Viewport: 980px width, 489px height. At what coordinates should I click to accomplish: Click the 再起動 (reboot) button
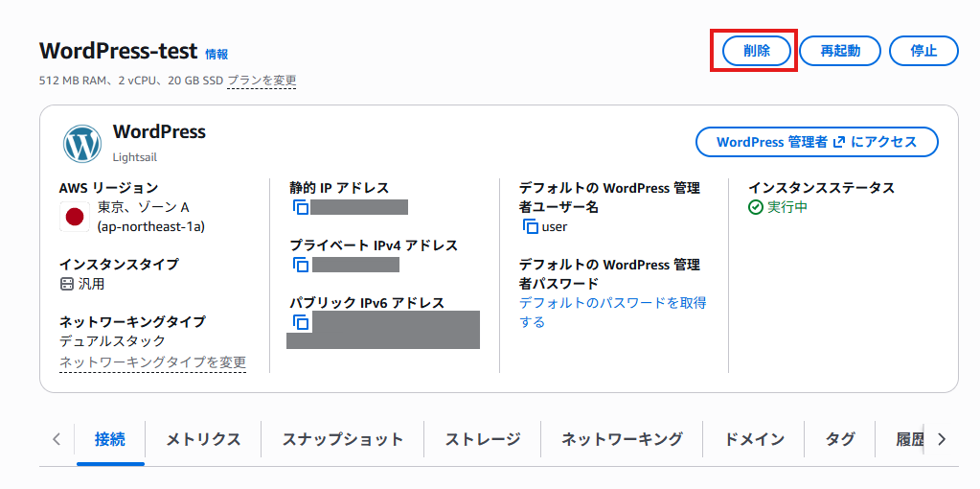tap(840, 51)
